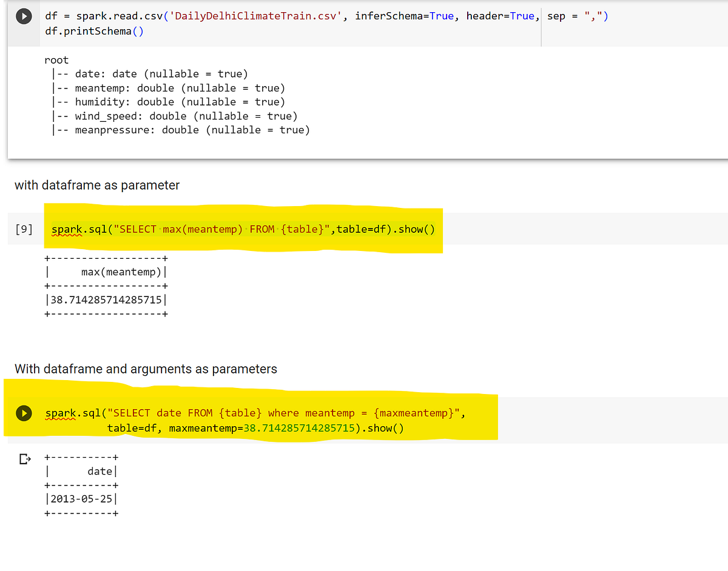The width and height of the screenshot is (728, 571).
Task: Click the play icon of the first notebook cell
Action: tap(24, 16)
